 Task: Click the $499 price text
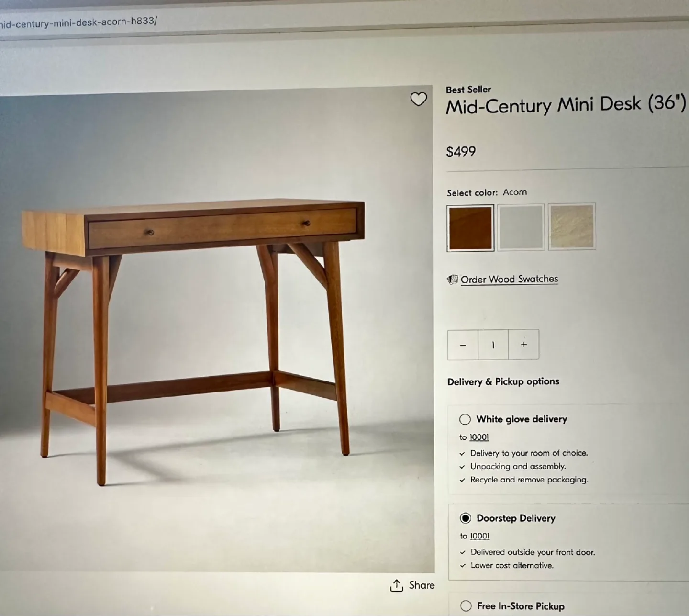461,152
